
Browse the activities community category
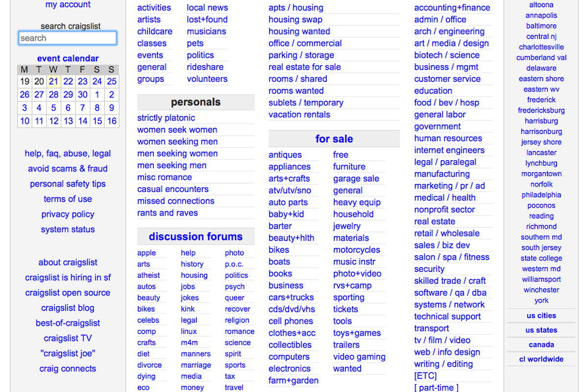pos(154,8)
